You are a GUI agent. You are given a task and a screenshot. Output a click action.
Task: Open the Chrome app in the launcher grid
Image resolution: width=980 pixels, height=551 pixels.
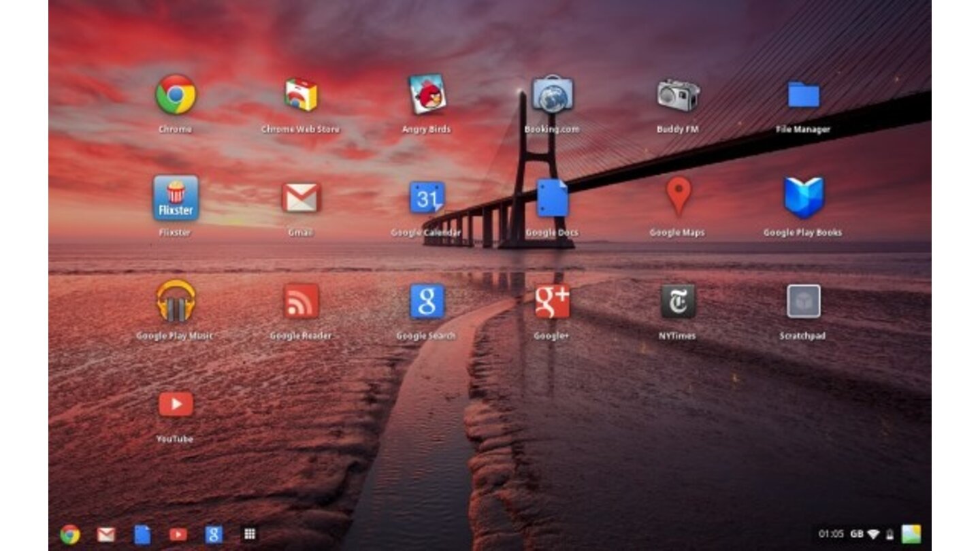(176, 95)
